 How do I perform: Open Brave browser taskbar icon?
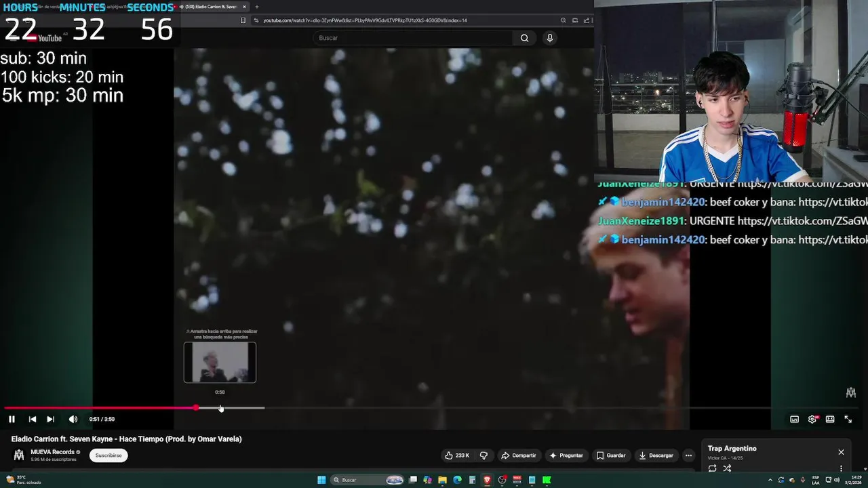tap(487, 480)
